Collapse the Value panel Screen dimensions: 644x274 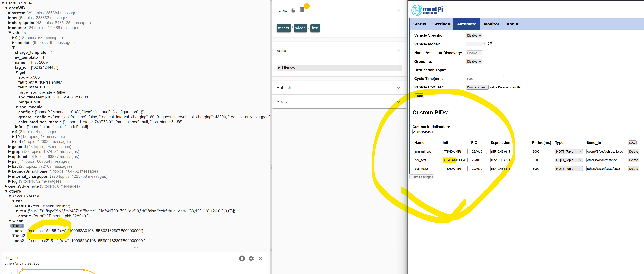coord(398,51)
